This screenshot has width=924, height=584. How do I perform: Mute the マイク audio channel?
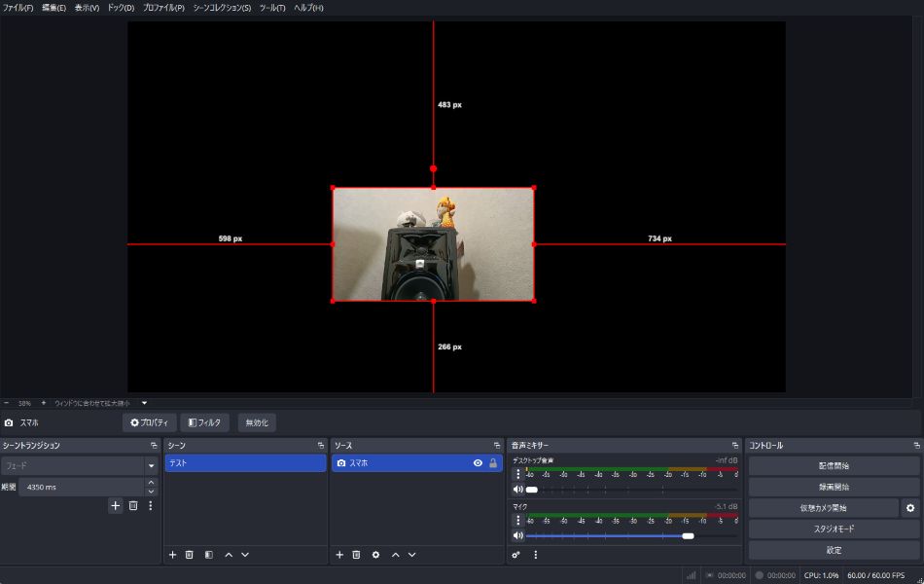click(518, 535)
